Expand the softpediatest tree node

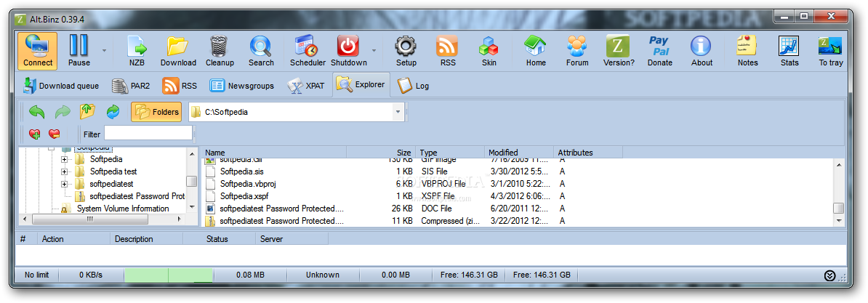(x=64, y=184)
